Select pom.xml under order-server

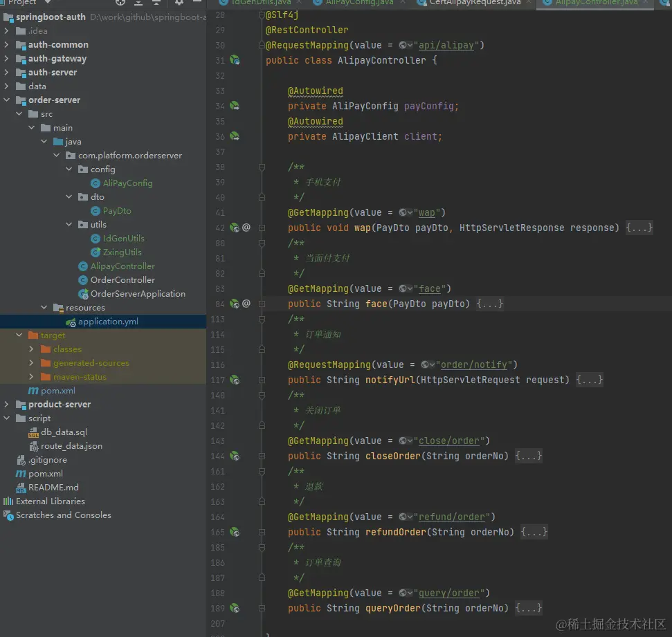(58, 391)
